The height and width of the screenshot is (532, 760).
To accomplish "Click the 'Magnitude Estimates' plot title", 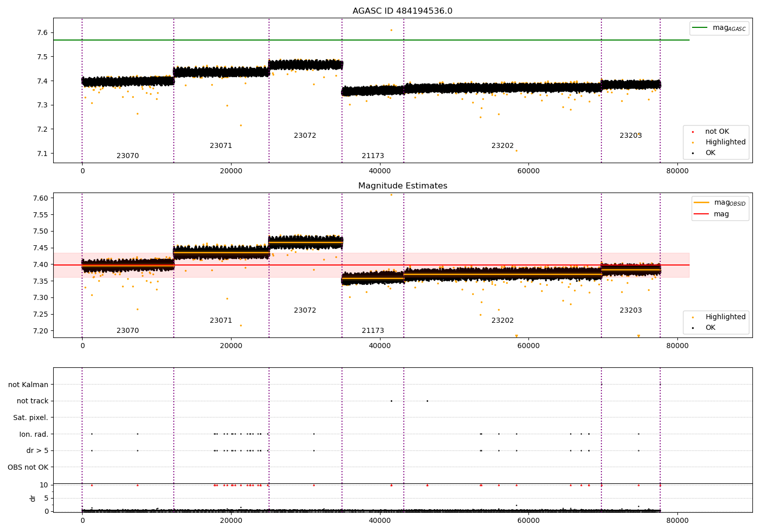I will click(x=403, y=186).
